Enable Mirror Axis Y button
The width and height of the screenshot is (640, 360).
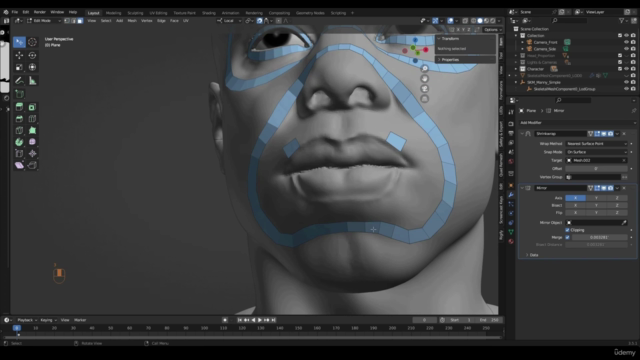click(596, 198)
